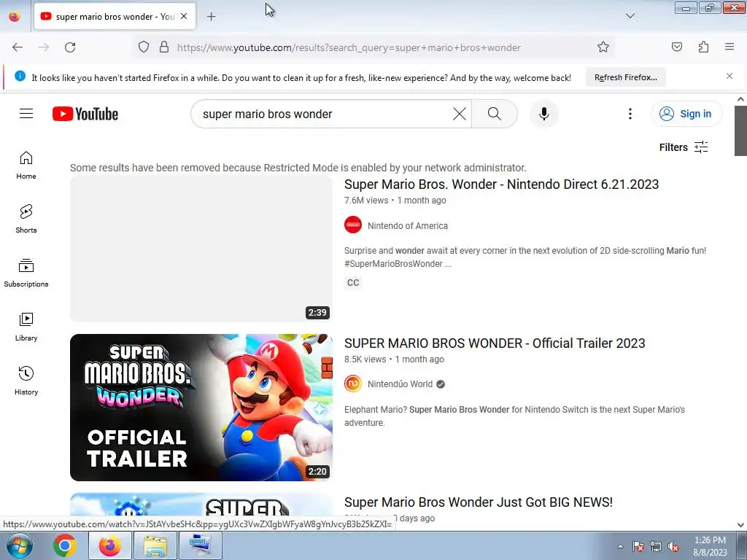Click the Official Trailer video thumbnail
Screen dimensions: 747x560
coord(201,408)
